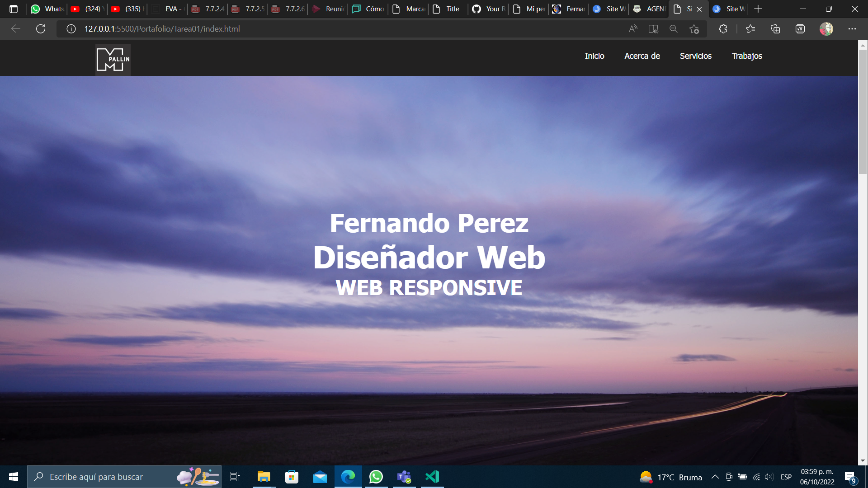Click the browser profile avatar icon

click(826, 28)
